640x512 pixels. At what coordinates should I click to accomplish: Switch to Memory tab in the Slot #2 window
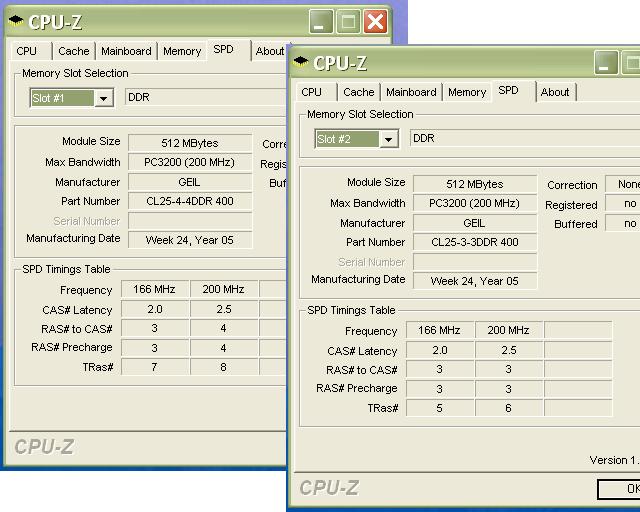(467, 92)
